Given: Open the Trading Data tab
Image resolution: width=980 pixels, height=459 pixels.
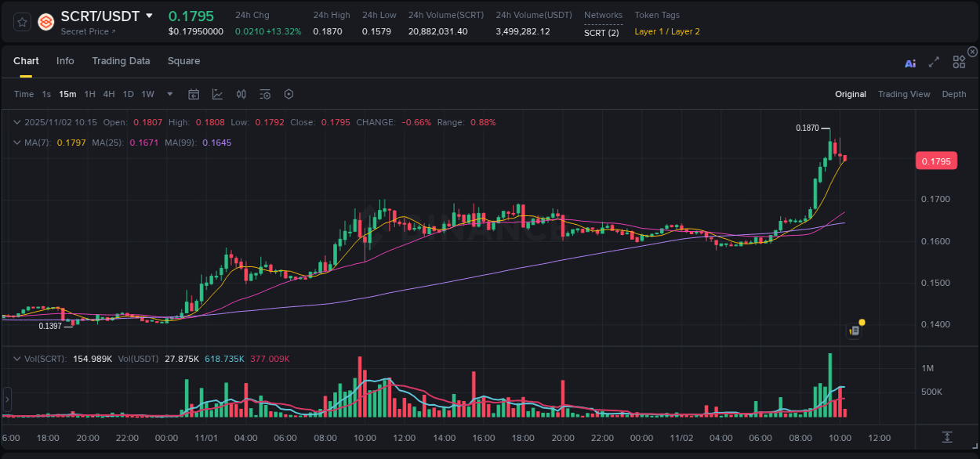Looking at the screenshot, I should coord(121,60).
